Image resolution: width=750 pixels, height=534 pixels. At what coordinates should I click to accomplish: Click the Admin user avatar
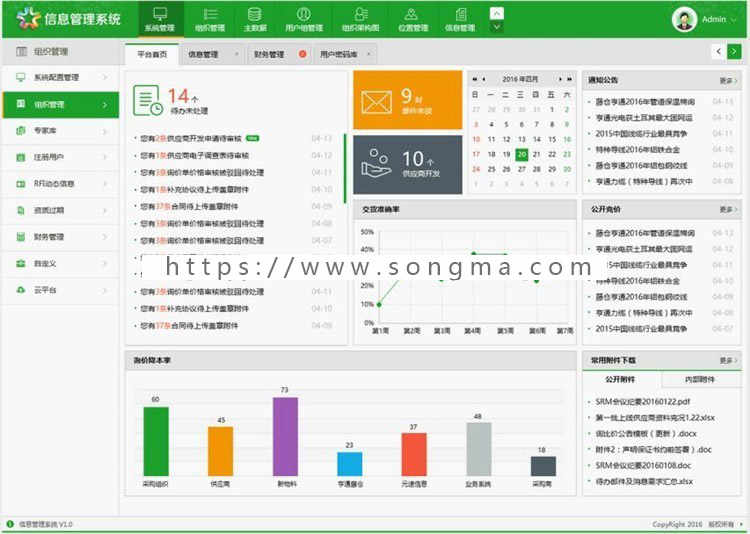coord(684,20)
